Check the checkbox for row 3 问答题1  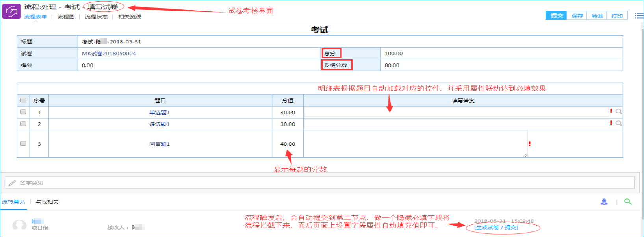pos(23,144)
